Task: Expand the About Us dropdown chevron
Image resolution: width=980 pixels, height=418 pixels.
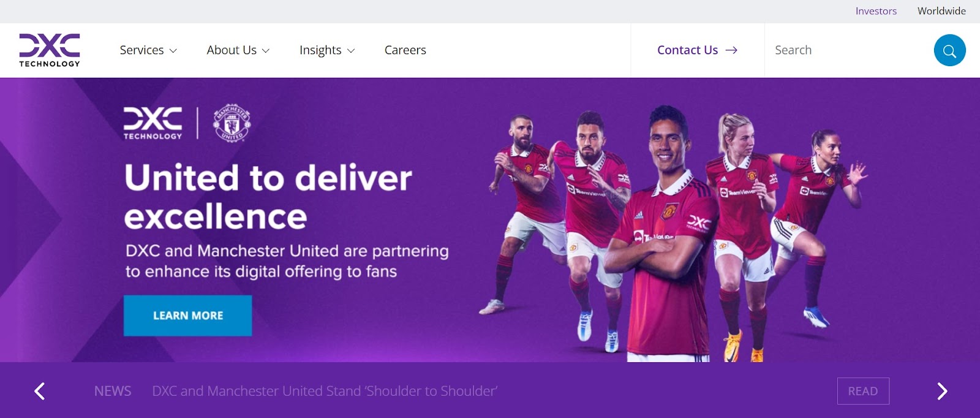Action: click(x=266, y=51)
